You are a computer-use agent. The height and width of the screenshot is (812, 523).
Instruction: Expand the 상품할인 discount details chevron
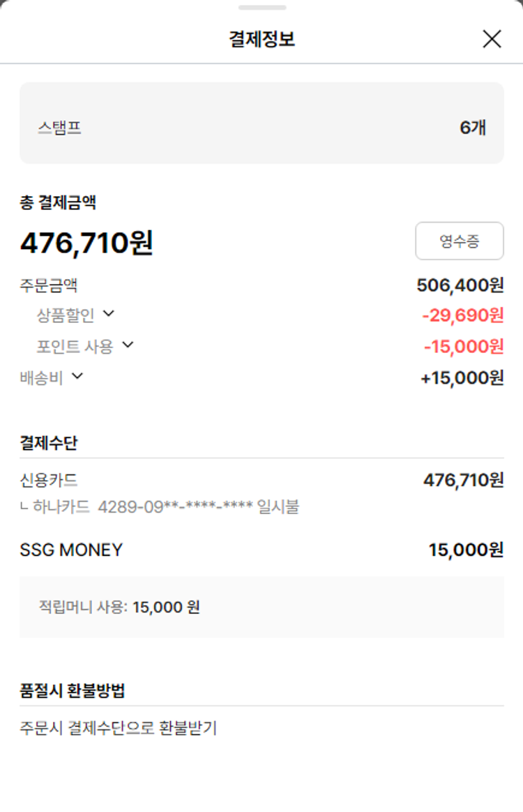108,314
